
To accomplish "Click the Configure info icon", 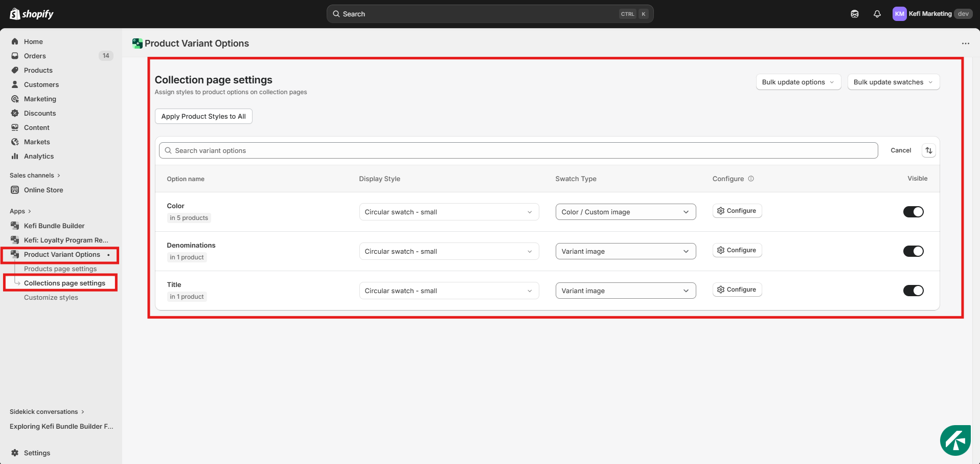I will point(751,179).
